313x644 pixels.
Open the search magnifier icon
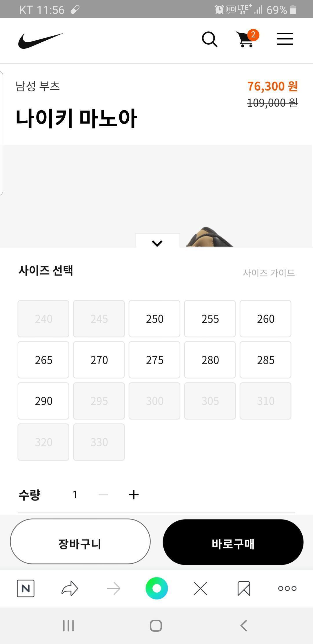click(210, 39)
